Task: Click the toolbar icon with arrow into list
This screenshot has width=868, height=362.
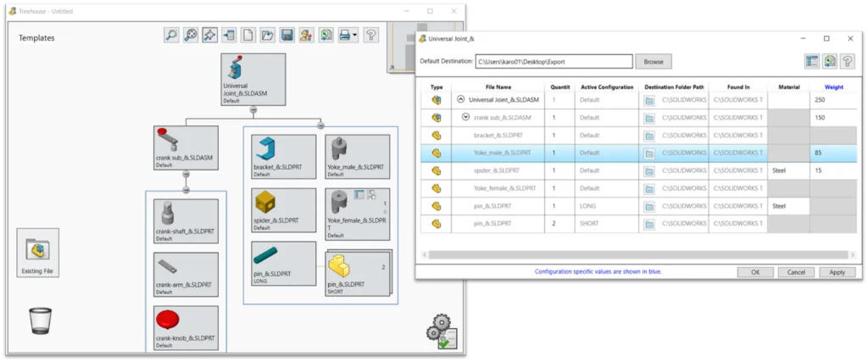Action: [229, 36]
